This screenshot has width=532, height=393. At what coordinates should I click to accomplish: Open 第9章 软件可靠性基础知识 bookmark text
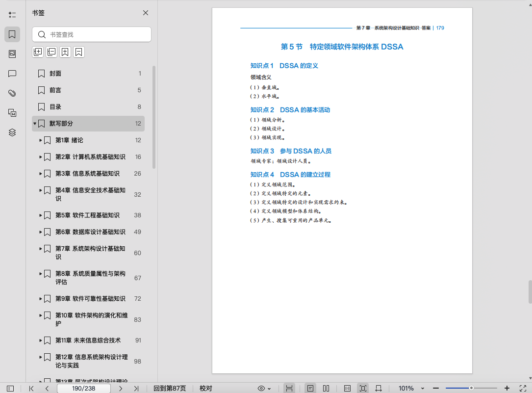(90, 299)
